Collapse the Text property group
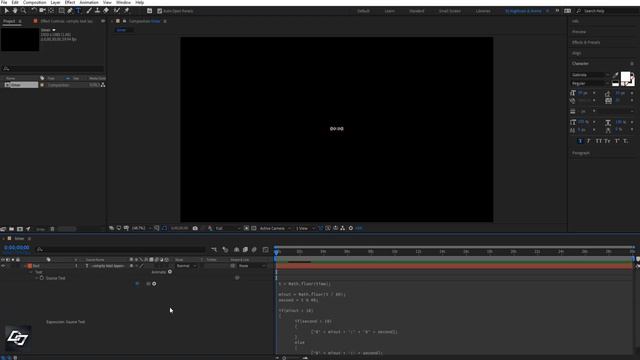Screen dimensions: 640x360 pos(31,272)
